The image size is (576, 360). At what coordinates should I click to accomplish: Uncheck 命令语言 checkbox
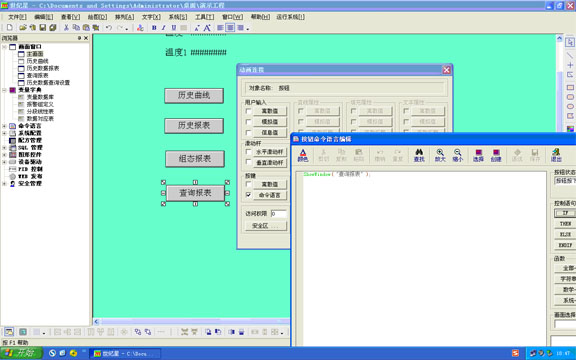pos(248,195)
